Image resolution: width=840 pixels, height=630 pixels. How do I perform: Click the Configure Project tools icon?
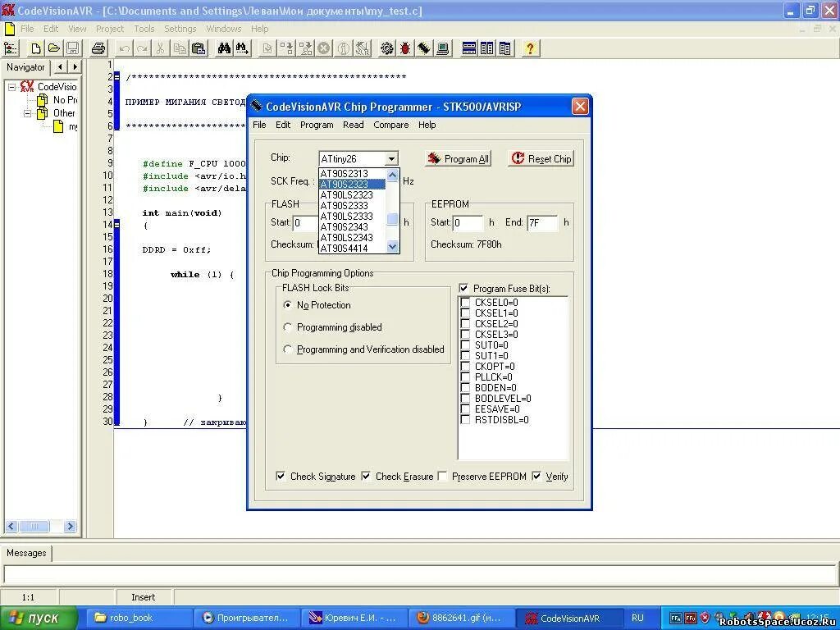363,48
